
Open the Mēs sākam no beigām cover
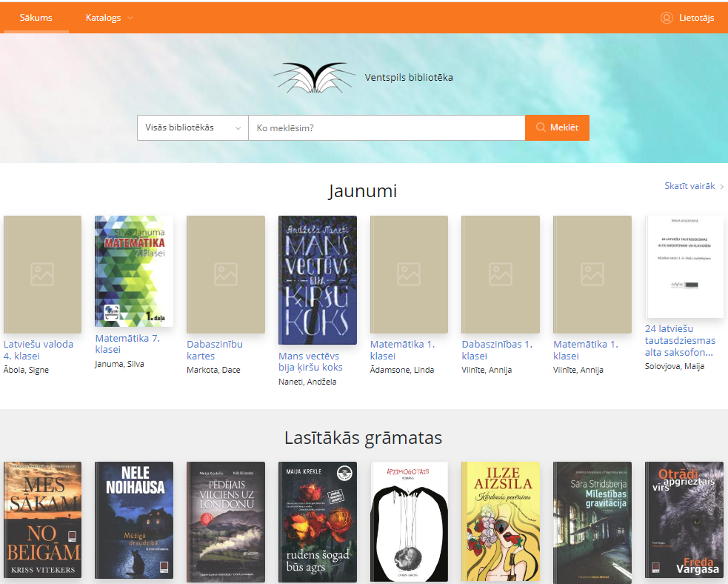42,520
